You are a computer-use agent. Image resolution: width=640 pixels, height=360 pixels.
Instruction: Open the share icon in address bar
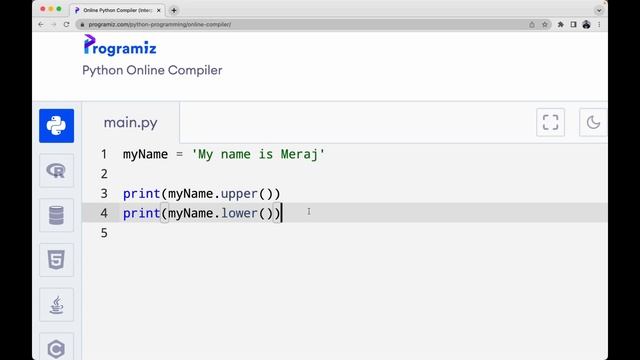(532, 24)
